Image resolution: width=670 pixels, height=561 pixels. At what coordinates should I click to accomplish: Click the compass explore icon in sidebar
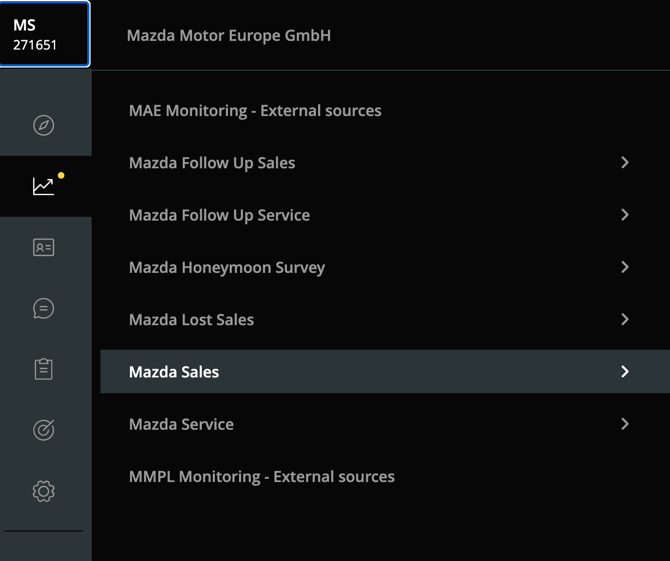coord(43,125)
